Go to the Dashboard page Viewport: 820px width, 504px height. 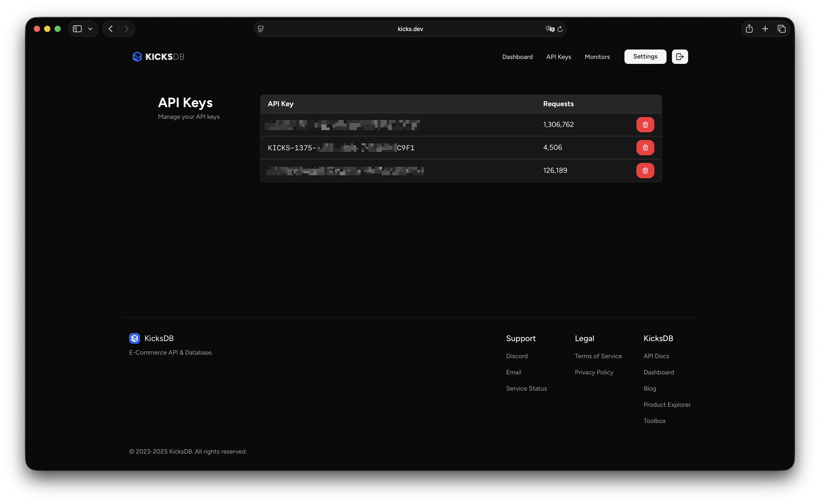(x=517, y=57)
